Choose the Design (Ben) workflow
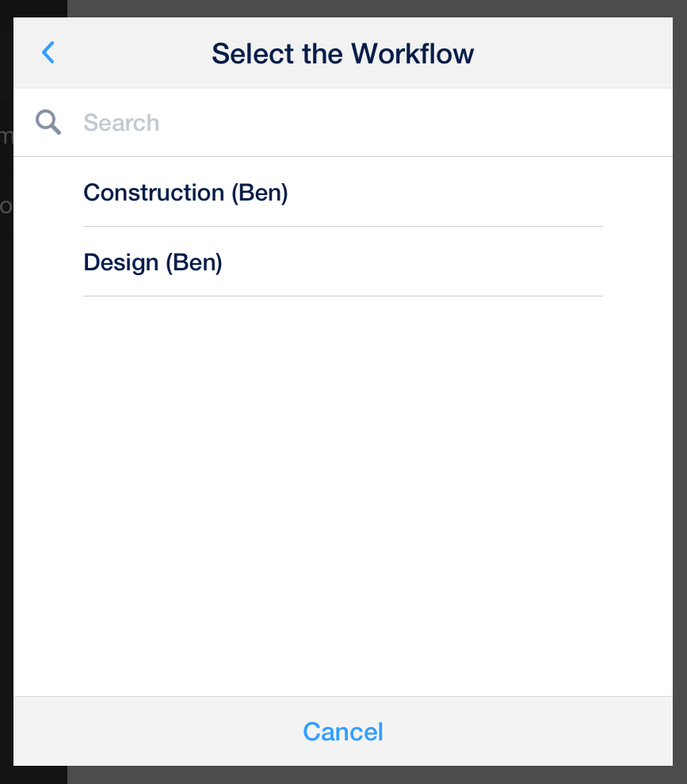Screen dimensions: 687x784 pos(153,262)
